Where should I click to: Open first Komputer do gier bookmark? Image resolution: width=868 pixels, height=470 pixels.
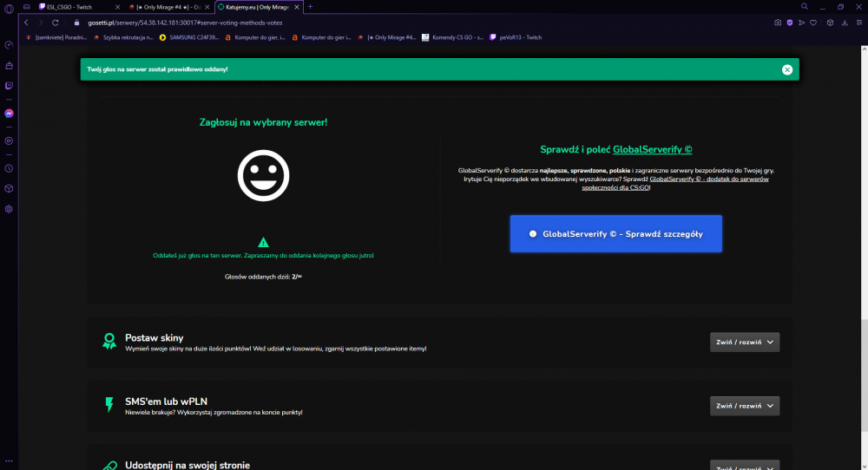pyautogui.click(x=255, y=37)
